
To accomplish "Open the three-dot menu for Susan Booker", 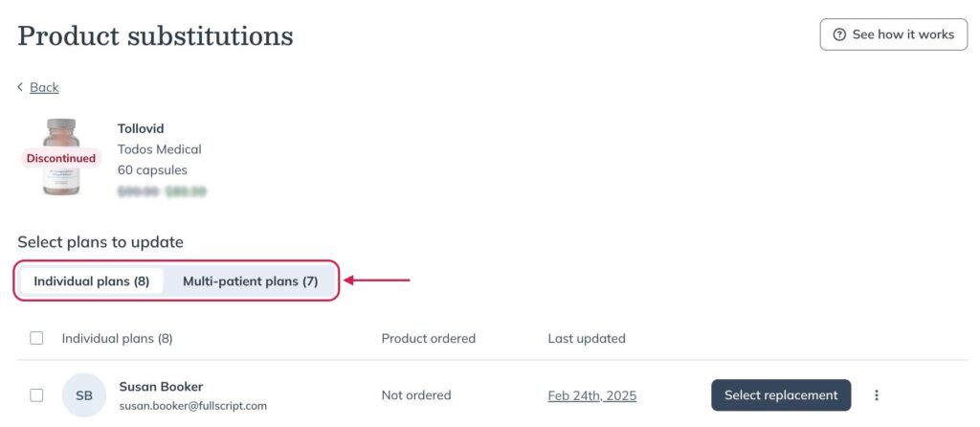I will coord(877,395).
